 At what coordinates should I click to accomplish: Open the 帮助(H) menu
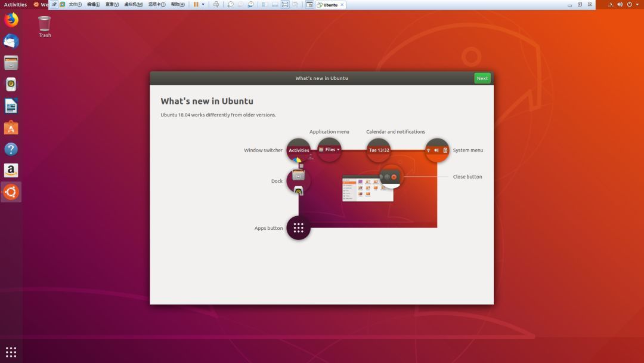[178, 4]
